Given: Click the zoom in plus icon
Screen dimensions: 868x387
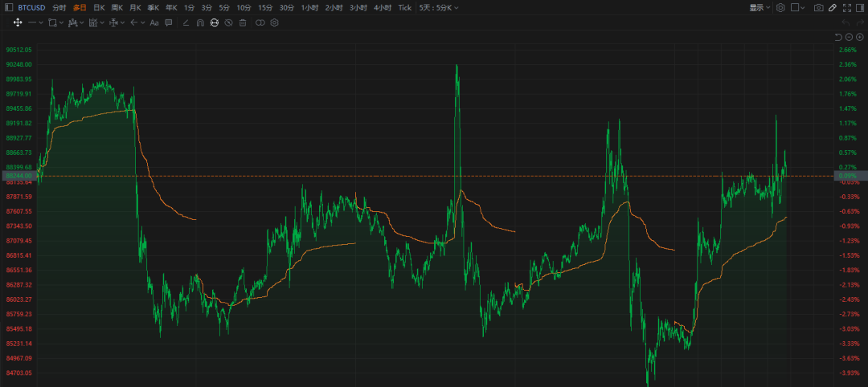Looking at the screenshot, I should point(859,38).
